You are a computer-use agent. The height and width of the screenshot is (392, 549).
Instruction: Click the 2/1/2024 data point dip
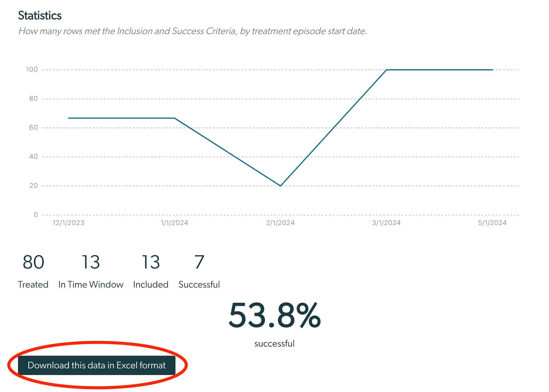click(x=280, y=185)
